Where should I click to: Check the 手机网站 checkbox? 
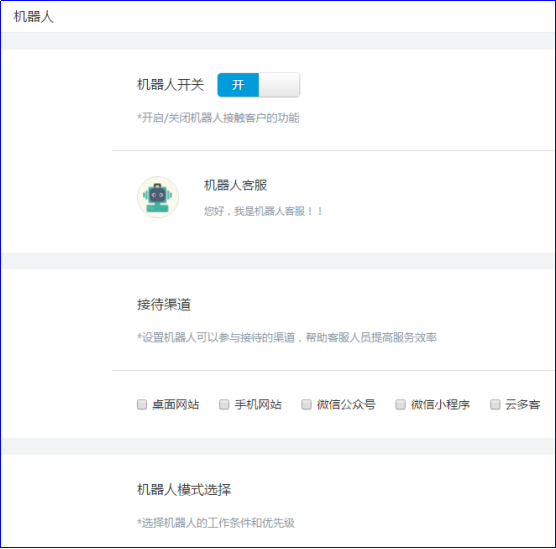[224, 404]
